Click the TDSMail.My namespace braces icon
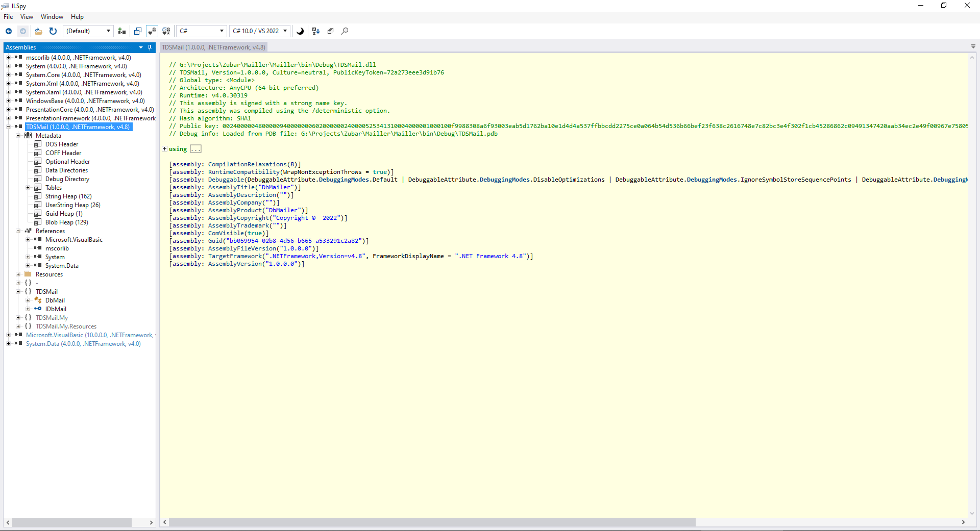 click(28, 318)
